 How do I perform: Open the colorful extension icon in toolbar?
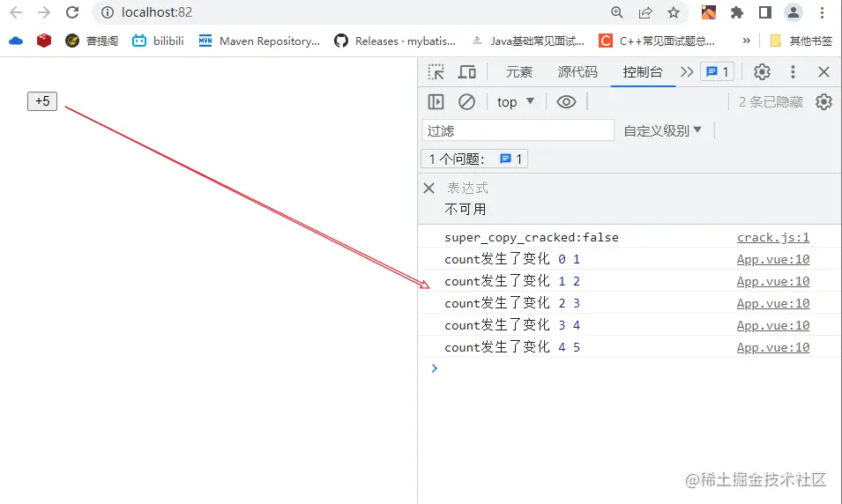coord(709,12)
